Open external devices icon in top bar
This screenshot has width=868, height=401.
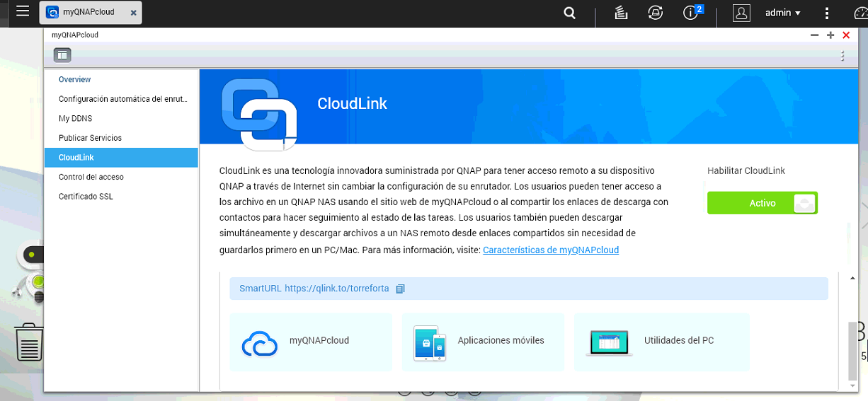[656, 13]
